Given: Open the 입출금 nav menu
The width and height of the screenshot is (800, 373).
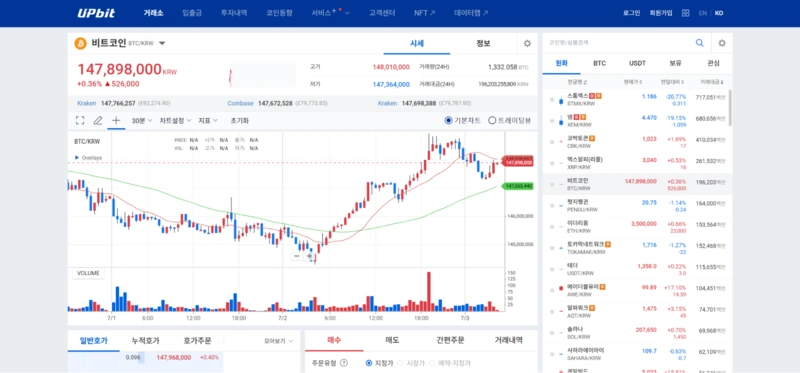Looking at the screenshot, I should pyautogui.click(x=192, y=13).
